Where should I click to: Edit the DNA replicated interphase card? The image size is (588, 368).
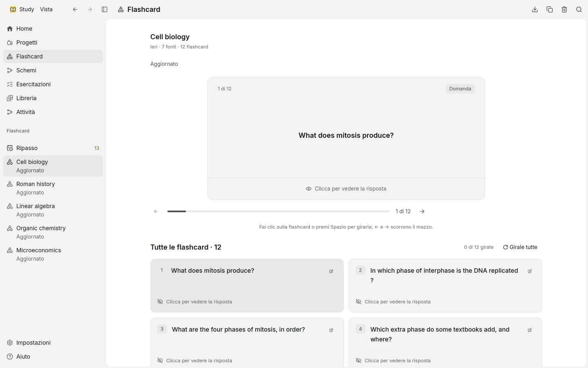coord(530,271)
